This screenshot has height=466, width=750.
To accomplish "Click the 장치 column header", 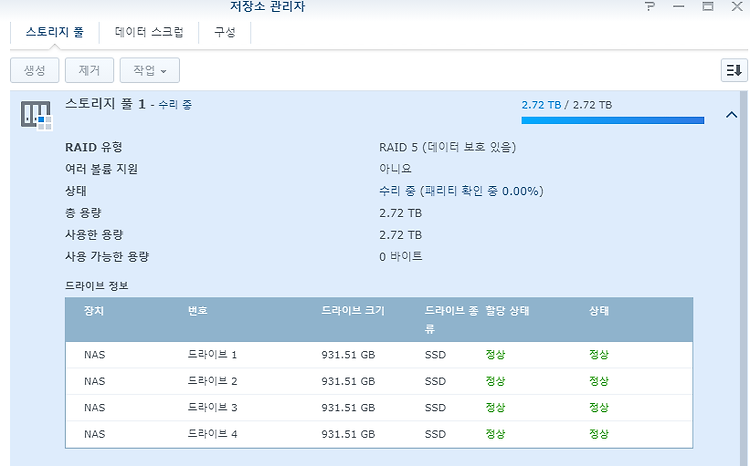I will pyautogui.click(x=94, y=311).
